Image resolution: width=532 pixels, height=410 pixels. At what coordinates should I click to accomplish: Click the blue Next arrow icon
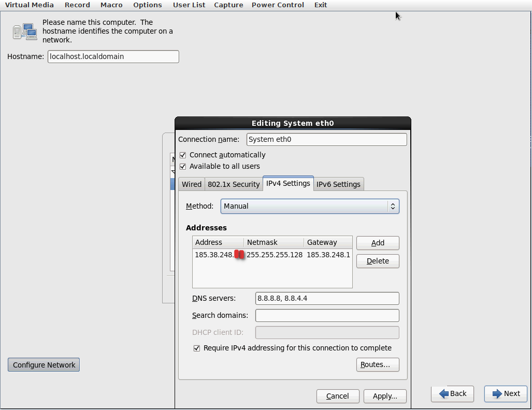497,393
